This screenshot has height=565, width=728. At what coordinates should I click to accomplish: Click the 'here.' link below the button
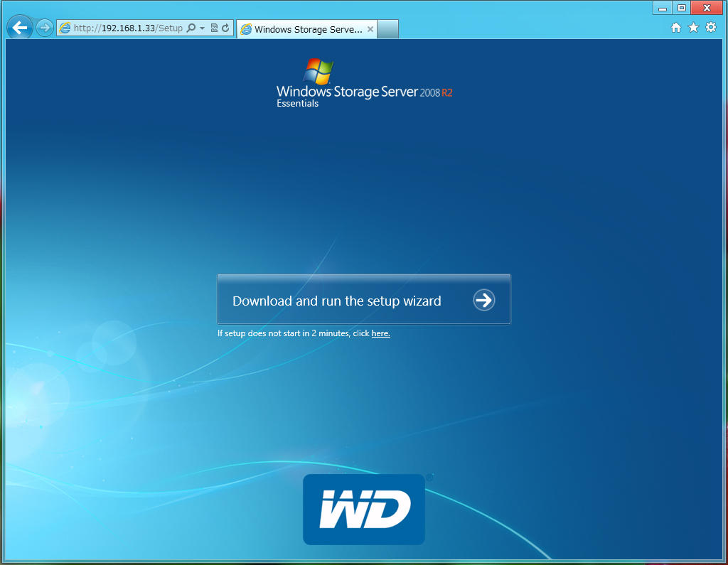tap(381, 333)
